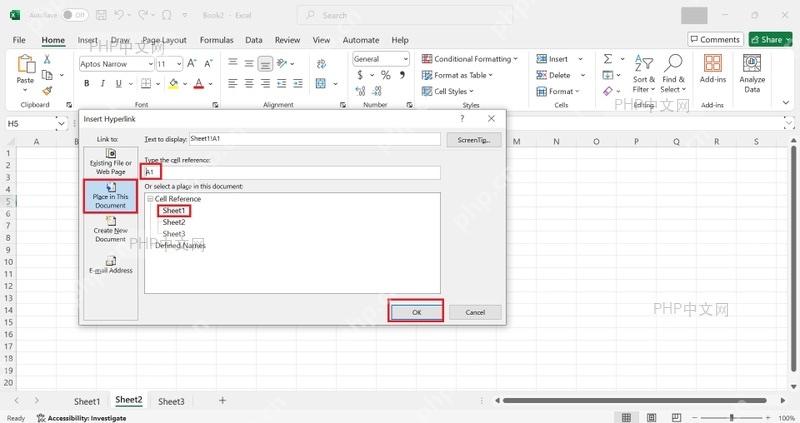
Task: Open the font size 11 dropdown
Action: pyautogui.click(x=179, y=64)
